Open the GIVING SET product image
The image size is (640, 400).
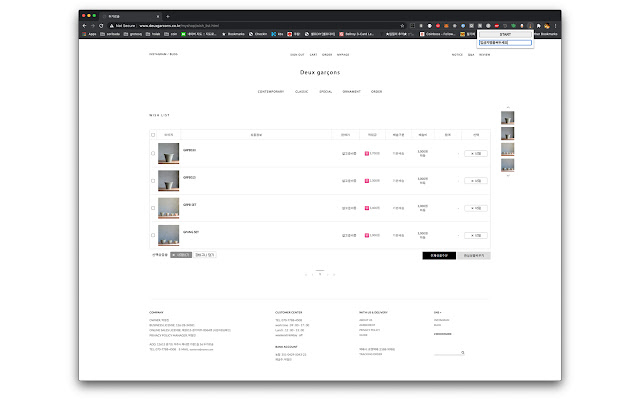coord(169,236)
